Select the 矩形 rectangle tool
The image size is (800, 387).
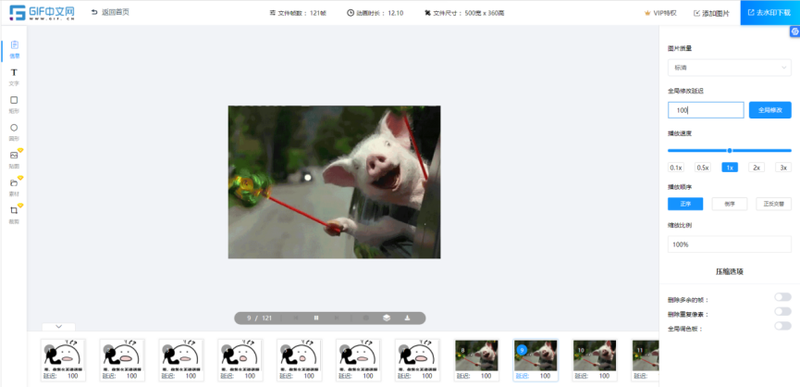point(14,104)
